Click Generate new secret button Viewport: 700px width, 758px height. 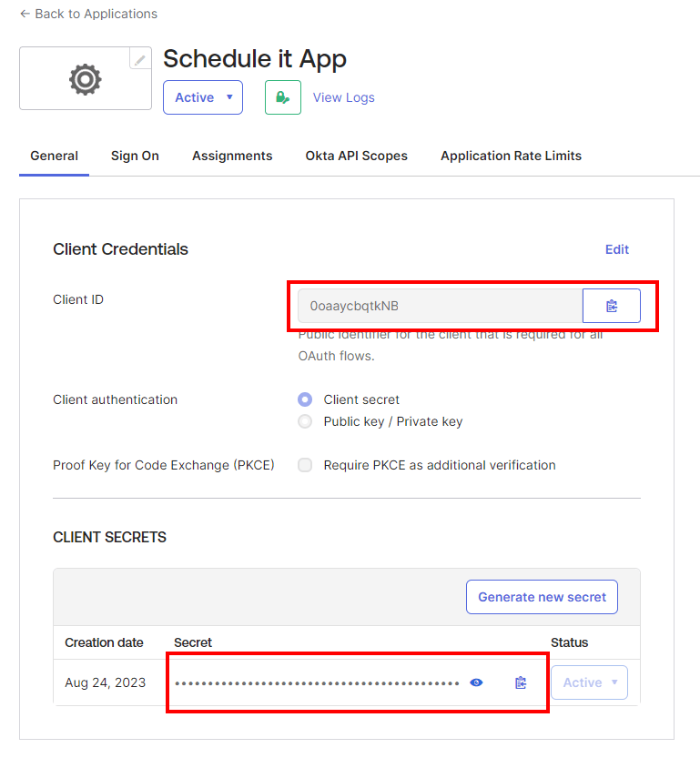[x=542, y=597]
